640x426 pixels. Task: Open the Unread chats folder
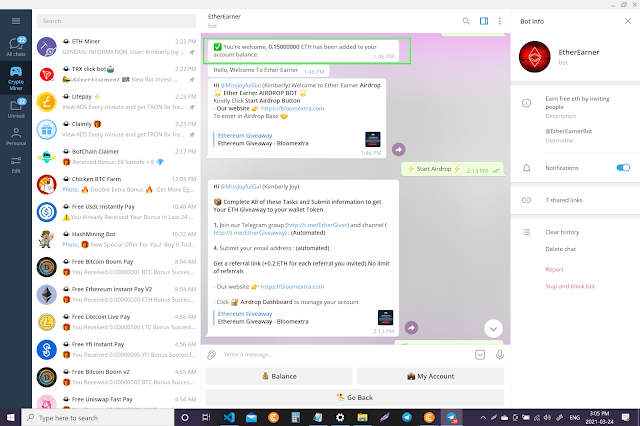tap(16, 109)
